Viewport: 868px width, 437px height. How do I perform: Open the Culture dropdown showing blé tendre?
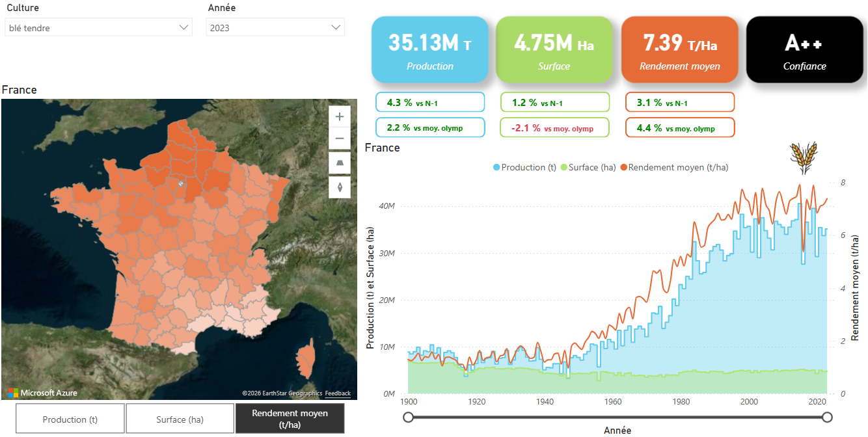(x=98, y=28)
